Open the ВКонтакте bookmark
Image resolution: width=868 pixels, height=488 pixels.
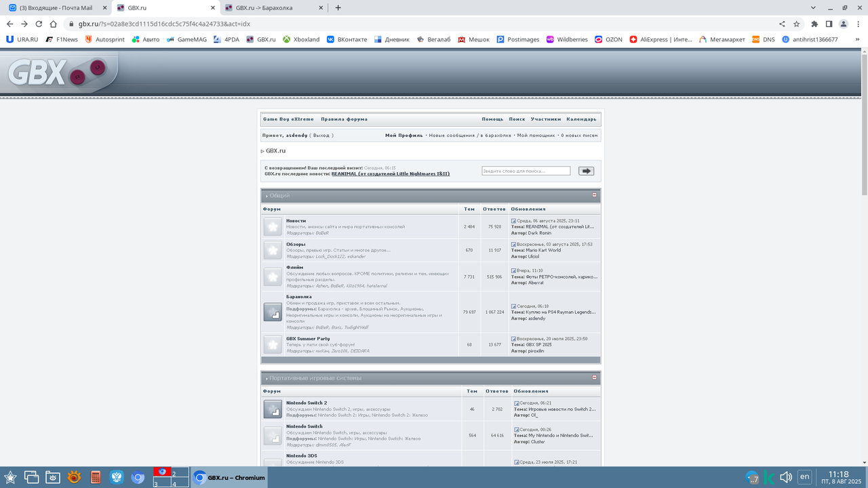347,39
